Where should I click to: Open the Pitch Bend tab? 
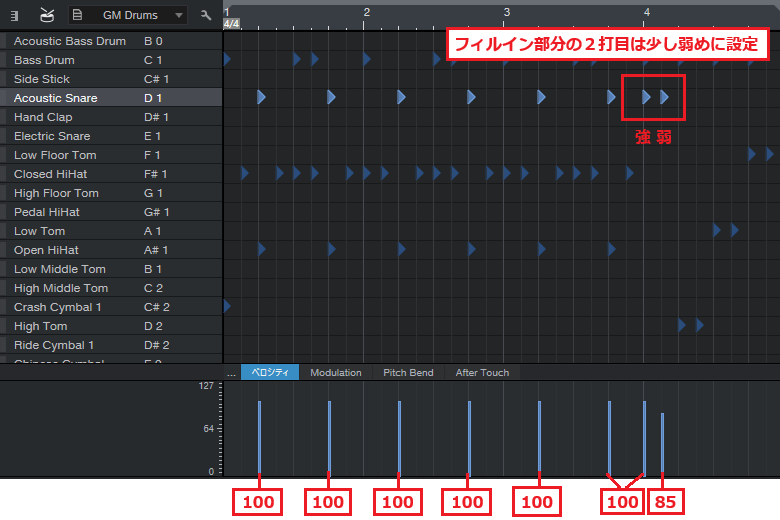pos(408,373)
